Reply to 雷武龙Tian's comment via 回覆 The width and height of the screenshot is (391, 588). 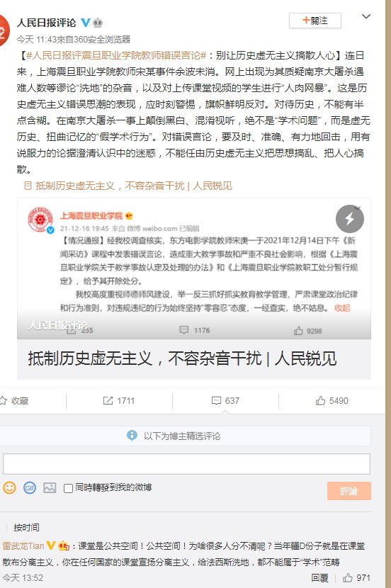click(319, 577)
